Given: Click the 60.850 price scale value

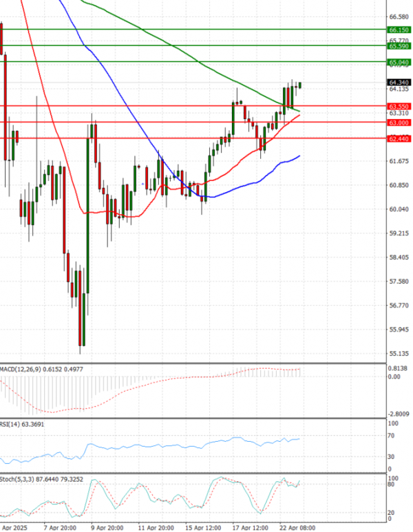Looking at the screenshot, I should pos(399,185).
